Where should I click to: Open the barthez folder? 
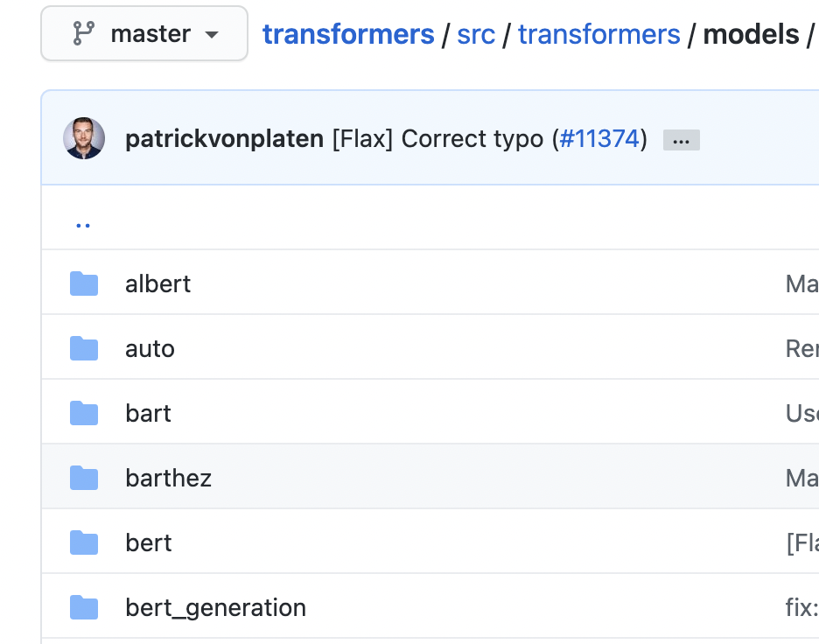(x=168, y=479)
